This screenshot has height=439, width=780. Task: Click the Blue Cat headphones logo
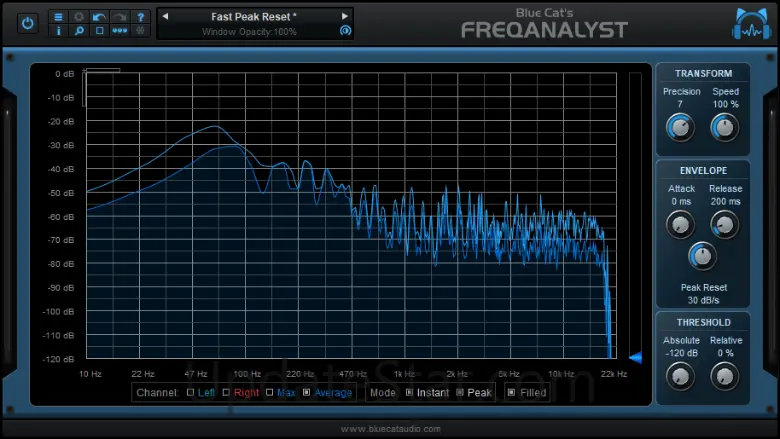(751, 24)
